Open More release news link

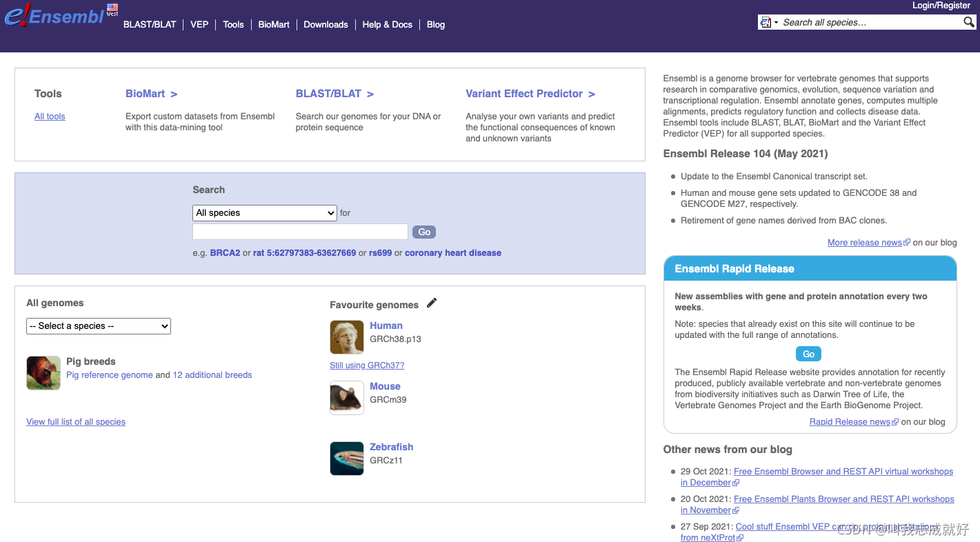tap(865, 243)
